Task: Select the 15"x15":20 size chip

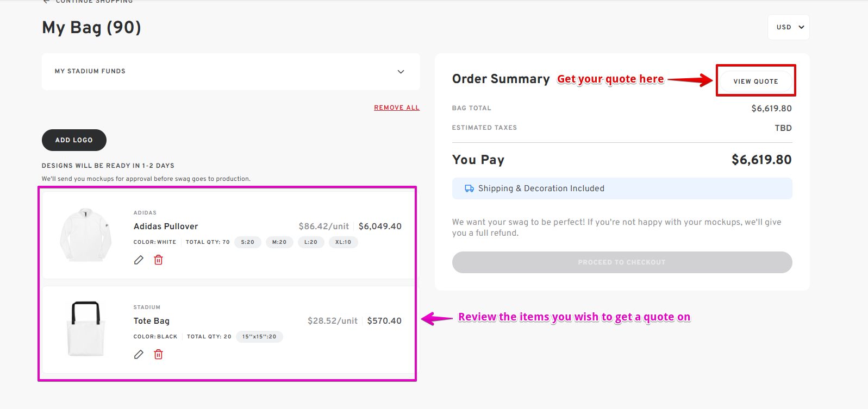Action: pyautogui.click(x=259, y=337)
